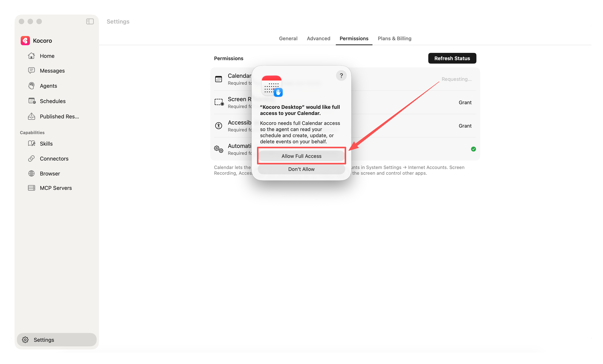
Task: Click the Agents head icon
Action: point(31,86)
